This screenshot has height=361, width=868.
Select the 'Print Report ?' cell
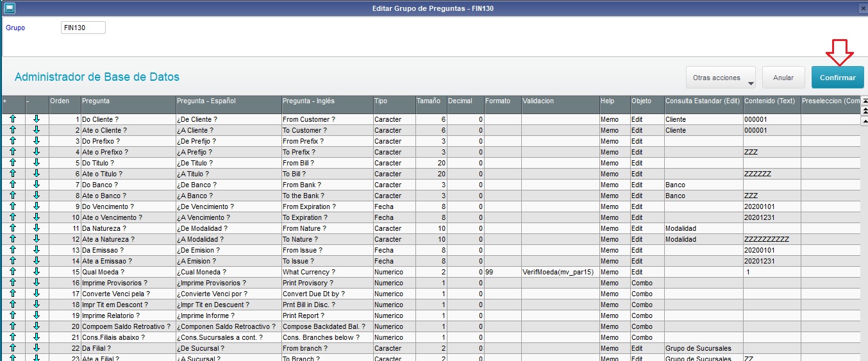click(327, 315)
